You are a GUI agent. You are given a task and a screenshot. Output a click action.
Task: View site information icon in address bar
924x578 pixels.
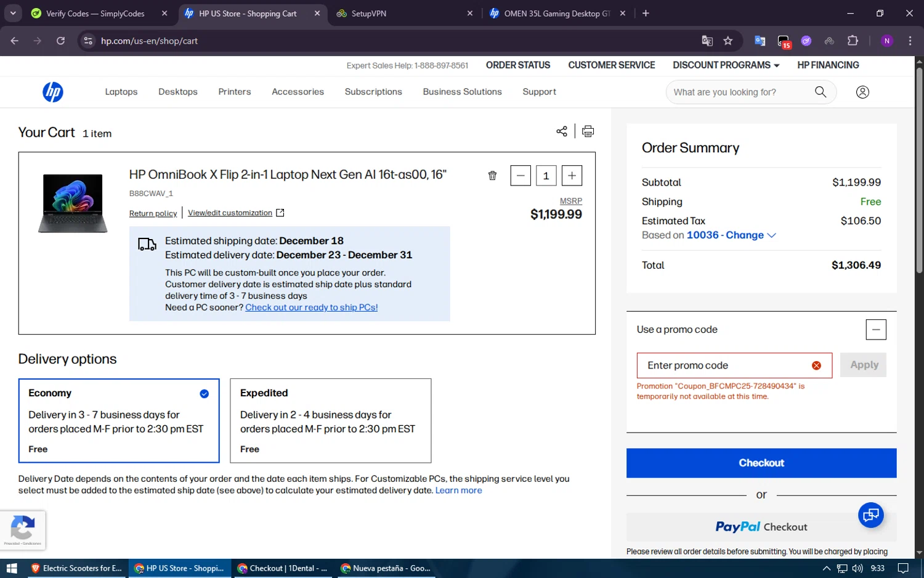pos(88,41)
